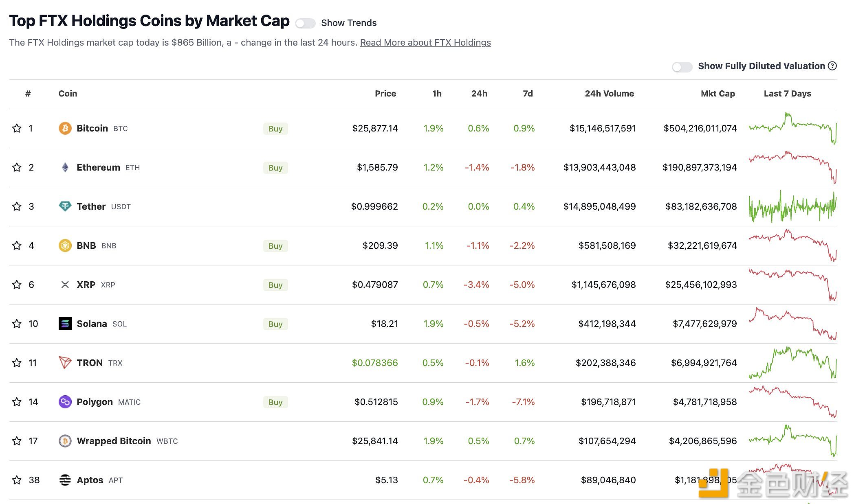Viewport: 854px width, 504px height.
Task: Click the Tether logo icon
Action: pyautogui.click(x=65, y=206)
